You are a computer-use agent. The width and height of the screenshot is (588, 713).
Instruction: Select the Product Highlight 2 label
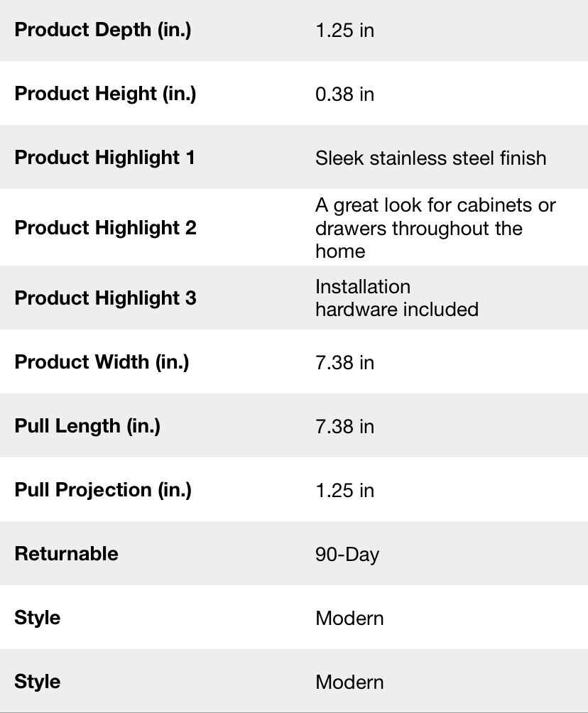point(106,227)
